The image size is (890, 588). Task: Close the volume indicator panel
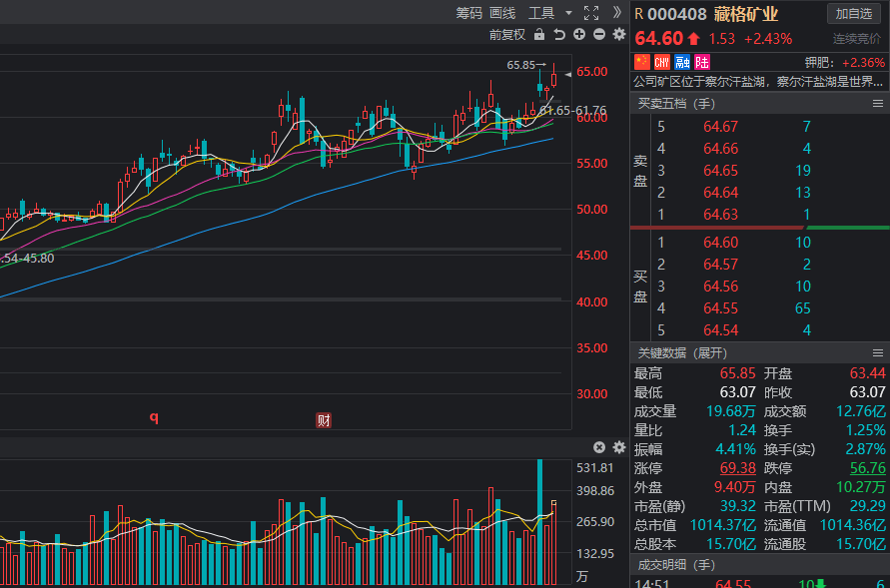click(599, 448)
